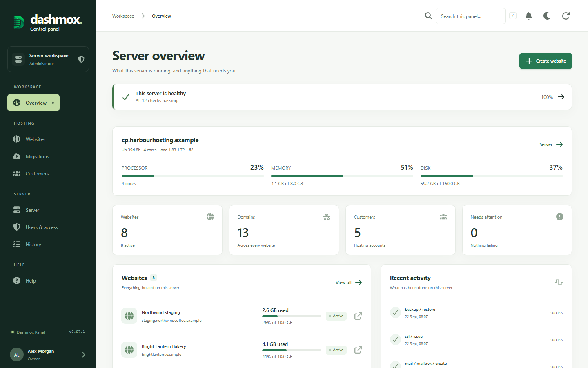Click the search magnifier icon
This screenshot has width=588, height=368.
click(428, 16)
